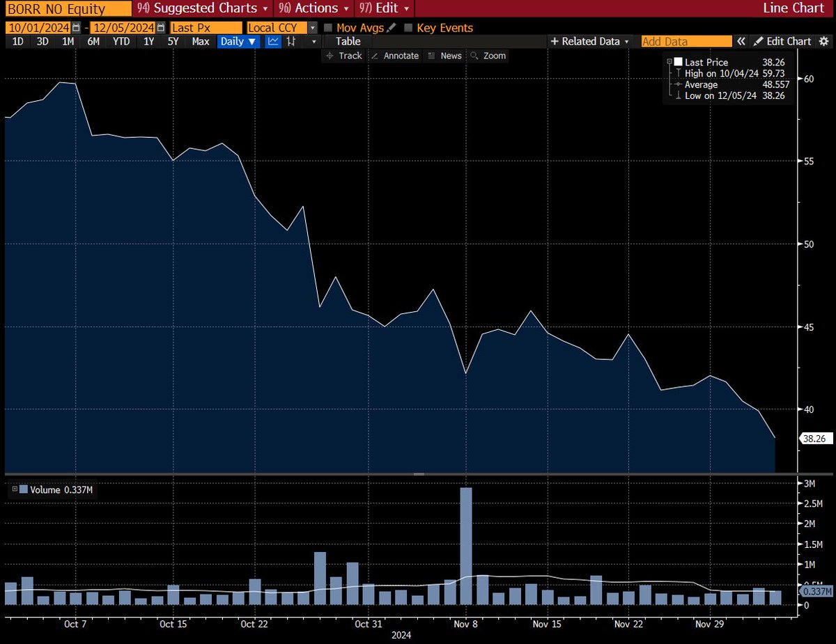836x644 pixels.
Task: Activate the Zoom tool
Action: pos(488,56)
